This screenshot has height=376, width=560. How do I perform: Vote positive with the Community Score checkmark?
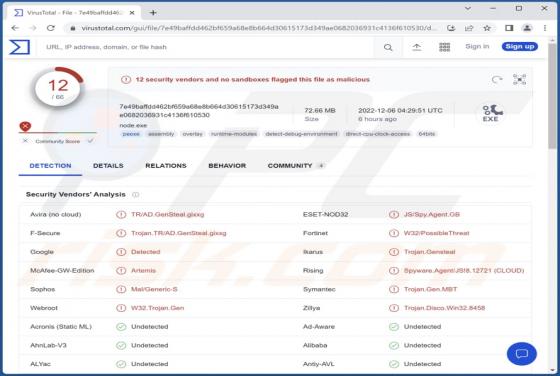(90, 141)
